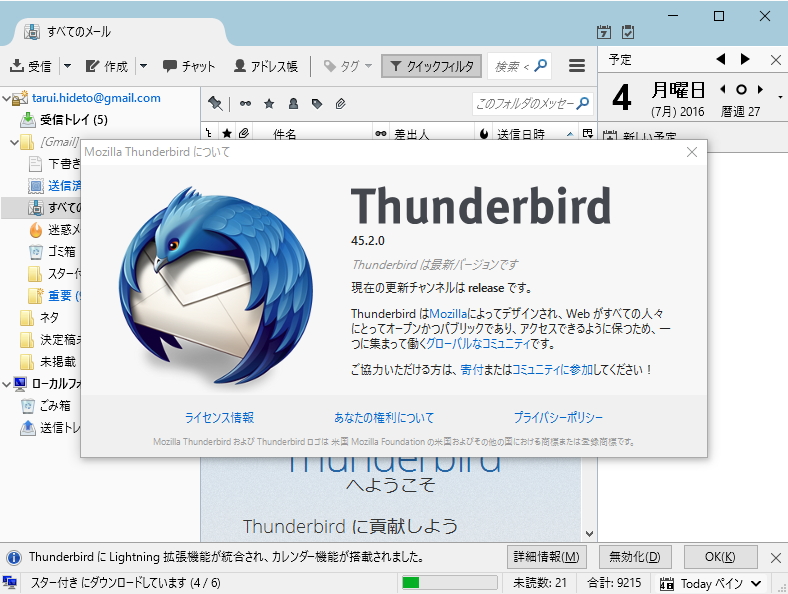Open the 作成 dropdown arrow
Viewport: 788px width, 594px height.
[x=143, y=66]
